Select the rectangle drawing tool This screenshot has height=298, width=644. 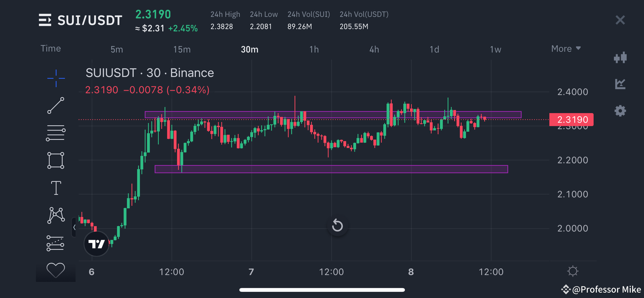pyautogui.click(x=56, y=160)
